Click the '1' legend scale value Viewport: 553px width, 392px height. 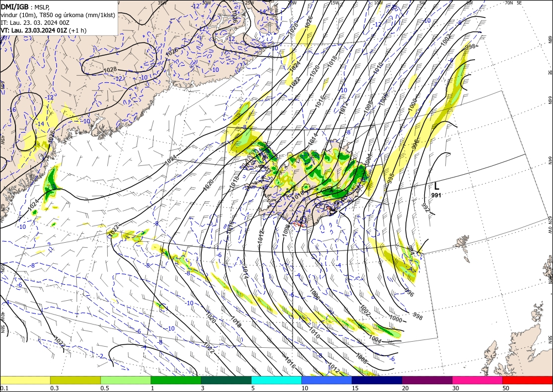pyautogui.click(x=153, y=388)
